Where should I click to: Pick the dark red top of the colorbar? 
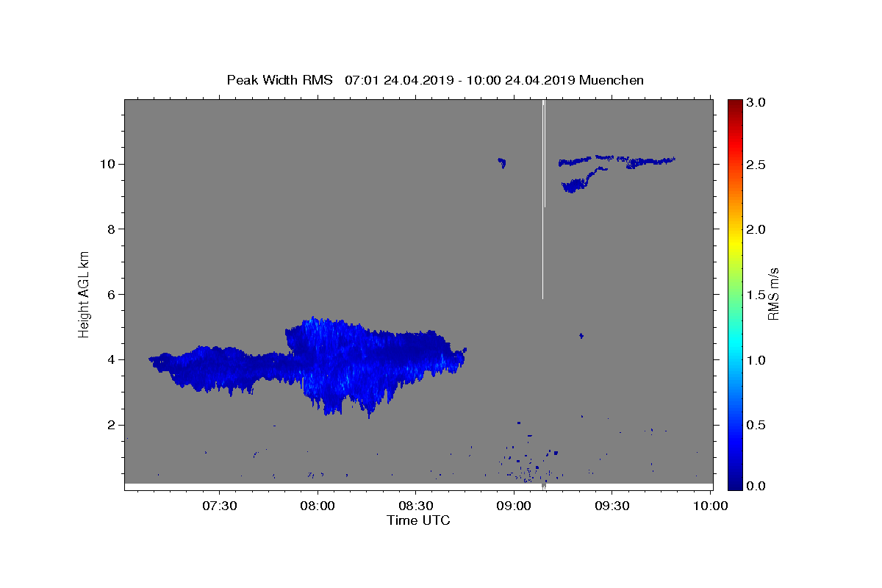click(735, 104)
